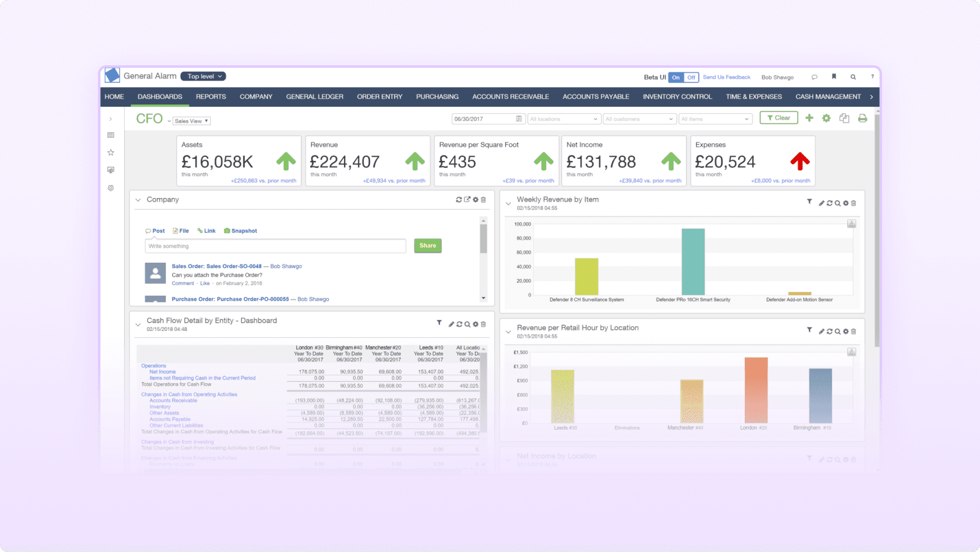The height and width of the screenshot is (552, 980).
Task: Open the Top level entity dropdown
Action: point(203,76)
